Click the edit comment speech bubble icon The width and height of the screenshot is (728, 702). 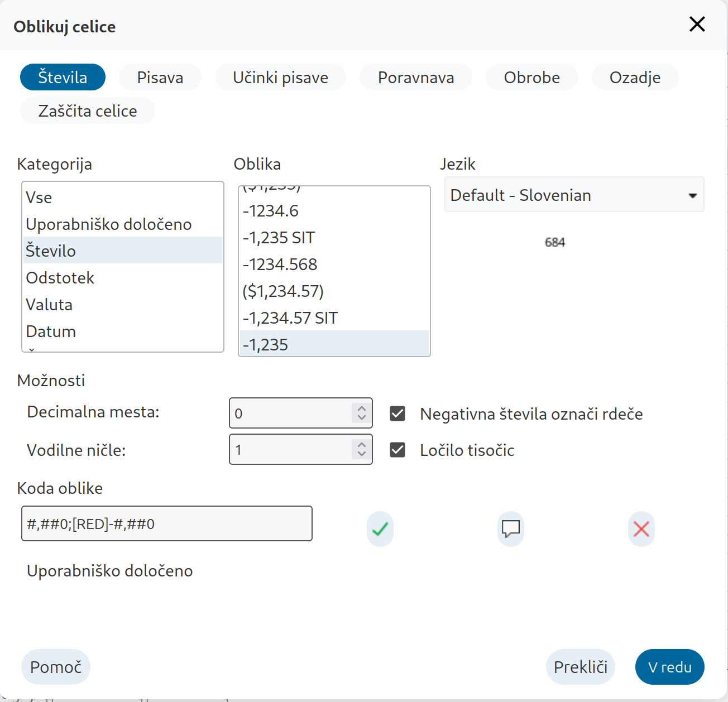coord(511,528)
